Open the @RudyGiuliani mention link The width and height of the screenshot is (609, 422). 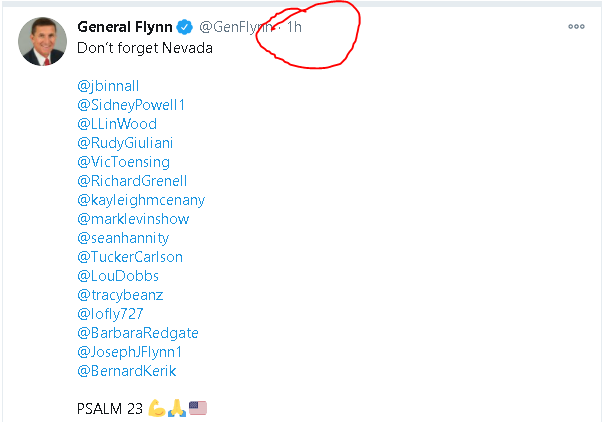pyautogui.click(x=125, y=143)
